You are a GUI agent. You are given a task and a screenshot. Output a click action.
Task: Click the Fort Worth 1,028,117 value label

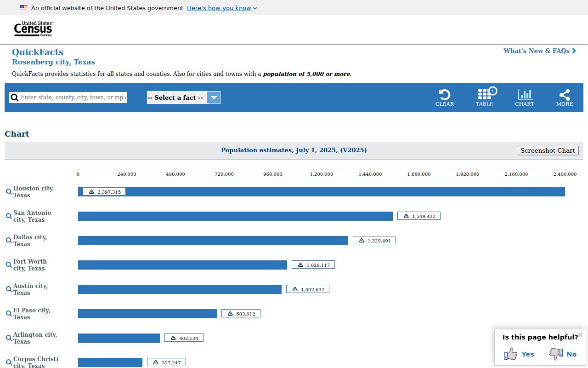pos(313,265)
